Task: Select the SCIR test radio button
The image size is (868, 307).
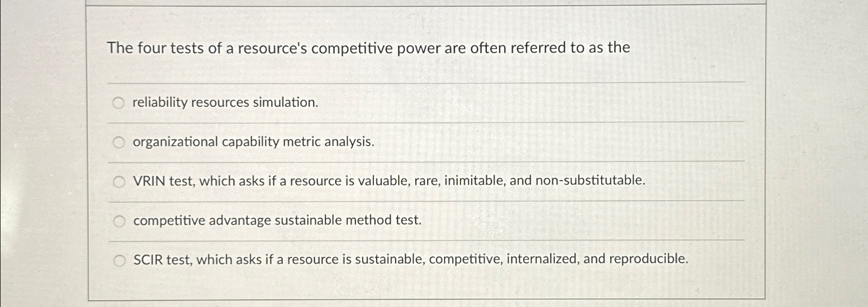Action: pos(119,260)
